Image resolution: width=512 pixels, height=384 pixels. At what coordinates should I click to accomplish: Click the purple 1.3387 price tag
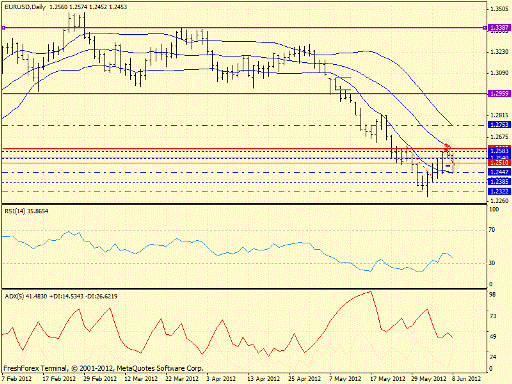click(x=499, y=28)
